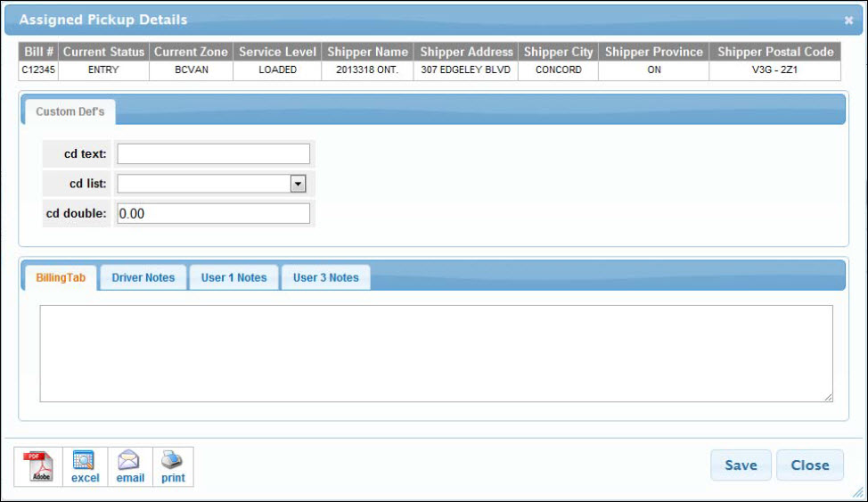This screenshot has width=868, height=502.
Task: Open the Driver Notes tab
Action: pyautogui.click(x=143, y=277)
